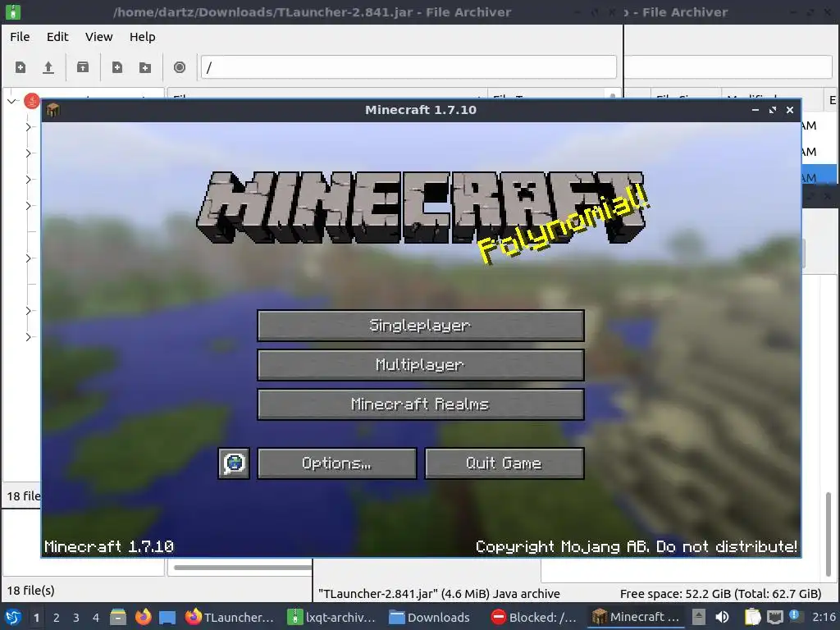
Task: Expand the topmost collapsed folder in archive tree
Action: [28, 127]
